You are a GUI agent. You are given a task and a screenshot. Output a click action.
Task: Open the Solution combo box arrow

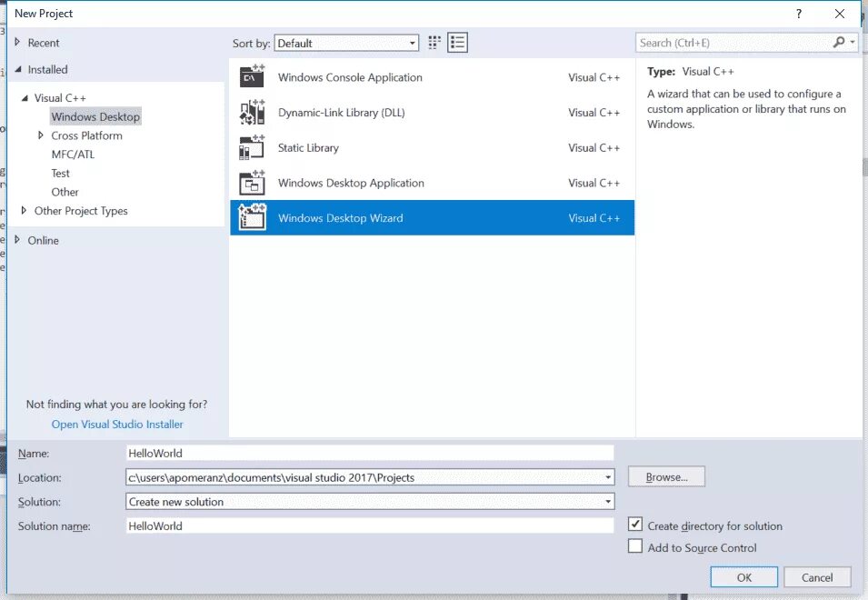point(608,502)
